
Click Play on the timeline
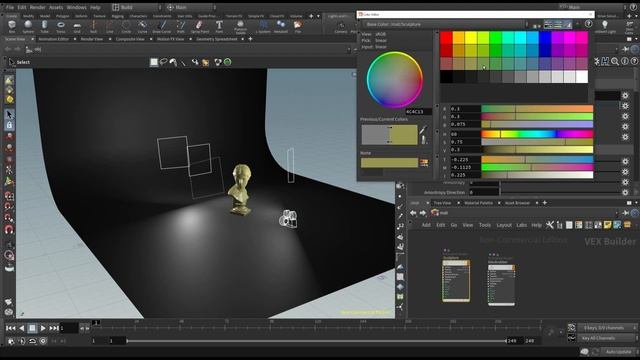[x=43, y=328]
